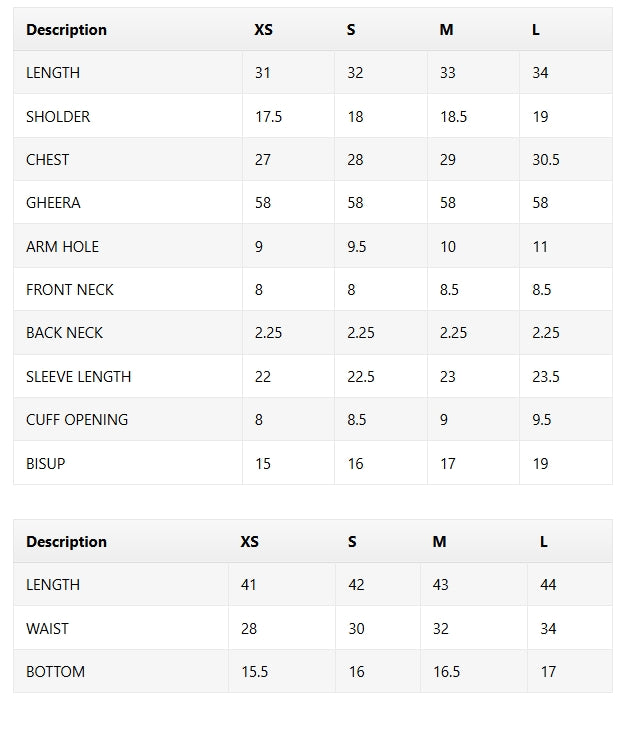The width and height of the screenshot is (623, 752).
Task: Click the SLEEVE LENGTH row label
Action: 78,377
